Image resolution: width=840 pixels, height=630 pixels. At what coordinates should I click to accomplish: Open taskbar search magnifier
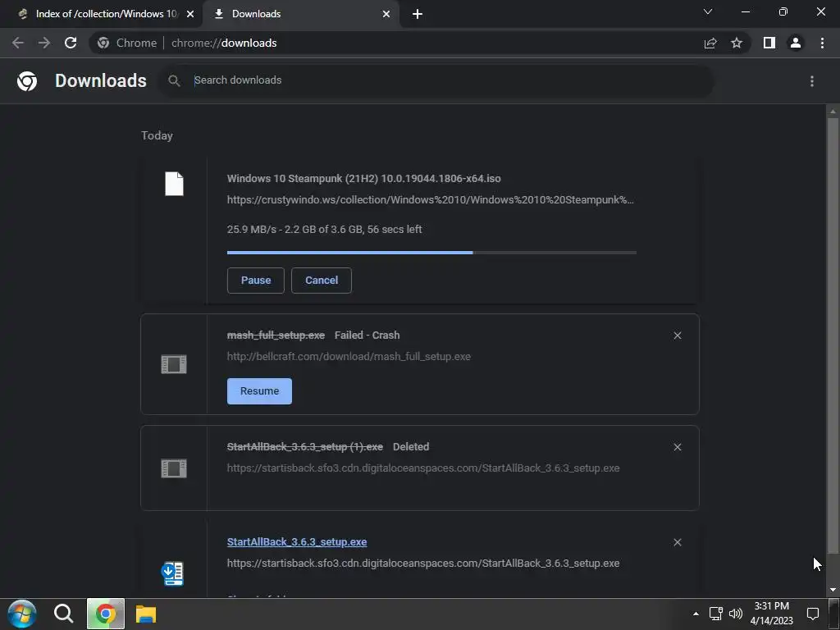tap(63, 614)
